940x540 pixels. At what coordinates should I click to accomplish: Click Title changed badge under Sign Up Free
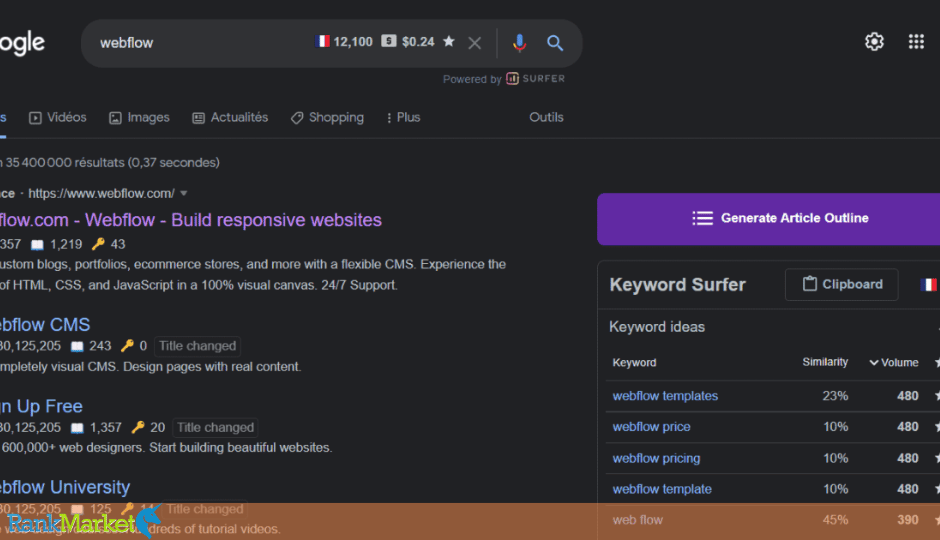click(215, 427)
